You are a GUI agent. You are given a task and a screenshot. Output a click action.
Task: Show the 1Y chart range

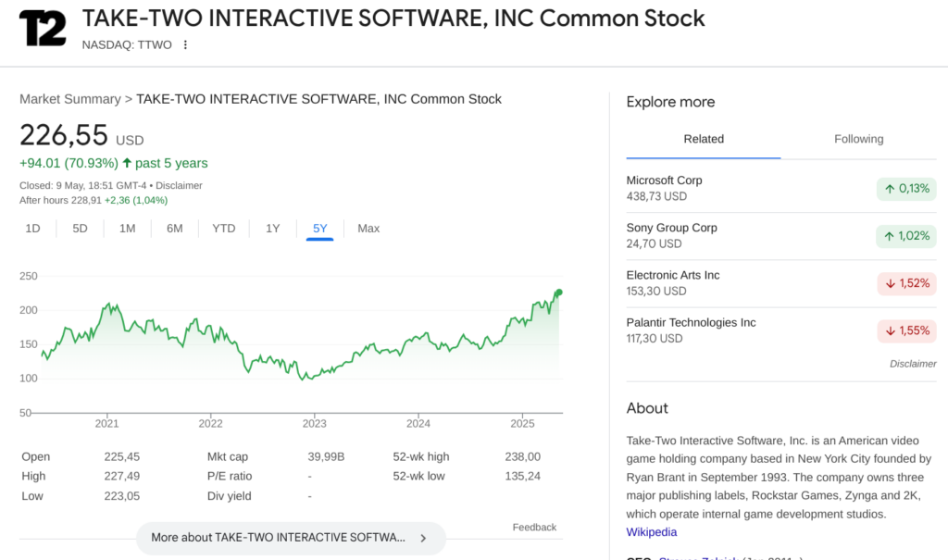(x=273, y=229)
